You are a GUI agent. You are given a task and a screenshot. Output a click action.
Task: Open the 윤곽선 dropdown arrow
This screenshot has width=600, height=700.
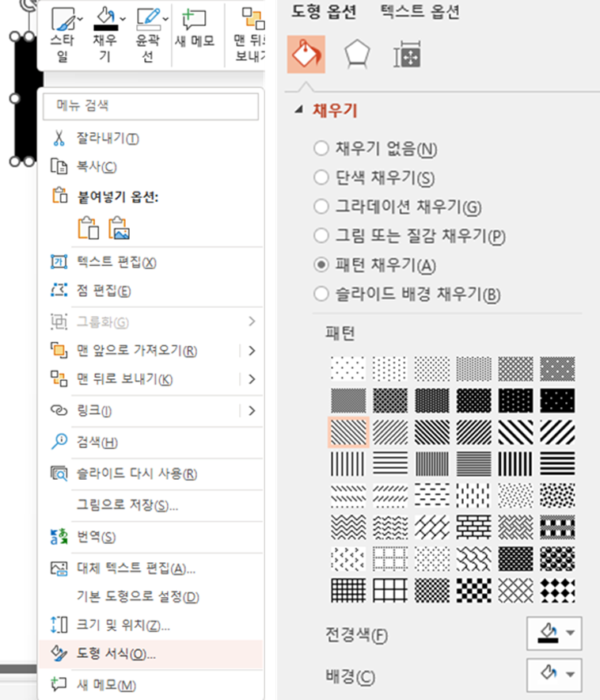165,19
